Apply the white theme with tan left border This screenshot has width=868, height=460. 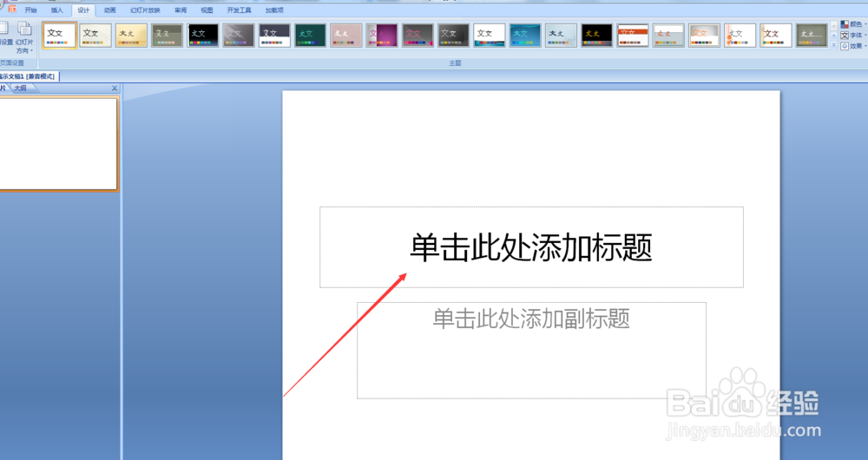coord(775,35)
